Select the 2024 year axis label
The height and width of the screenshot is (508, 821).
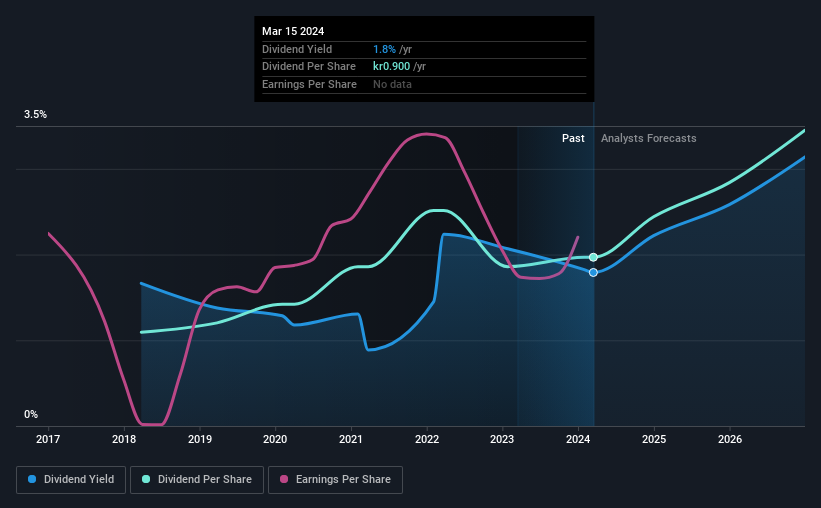point(578,439)
